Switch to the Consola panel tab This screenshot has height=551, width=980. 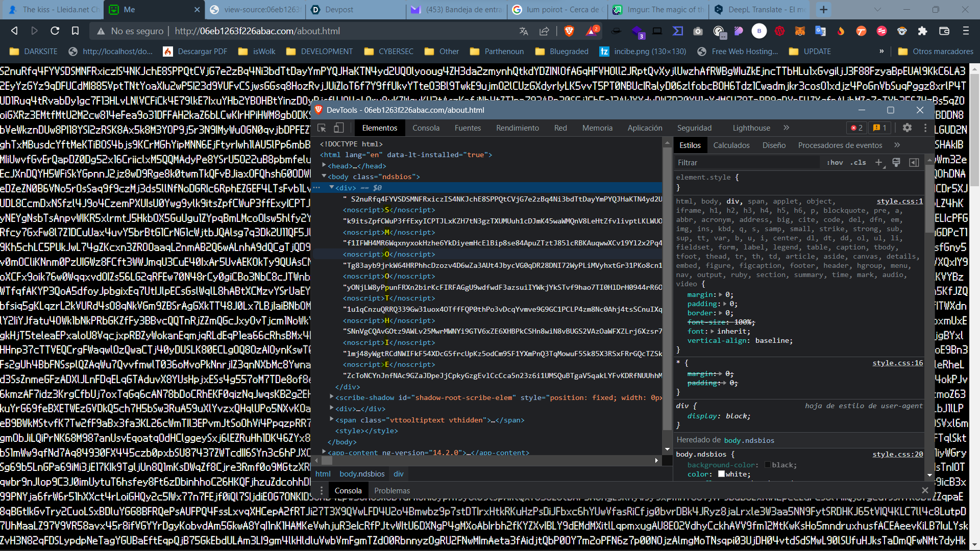(426, 128)
